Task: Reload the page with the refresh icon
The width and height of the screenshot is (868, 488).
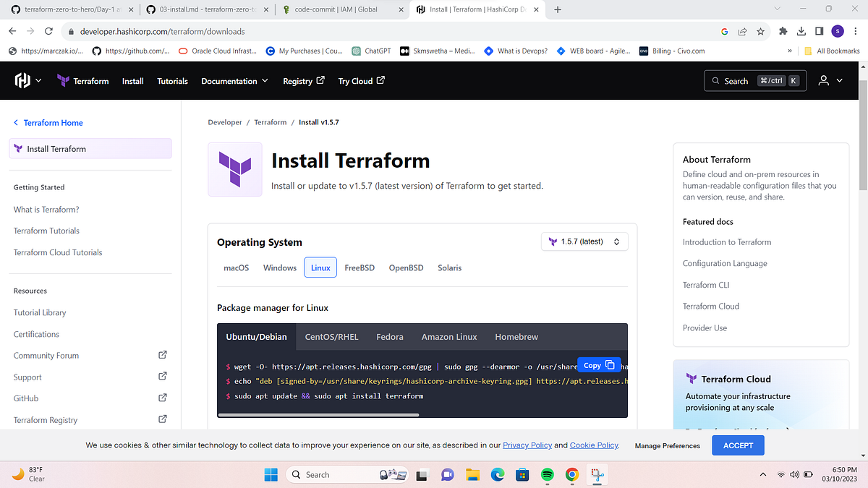Action: click(48, 32)
